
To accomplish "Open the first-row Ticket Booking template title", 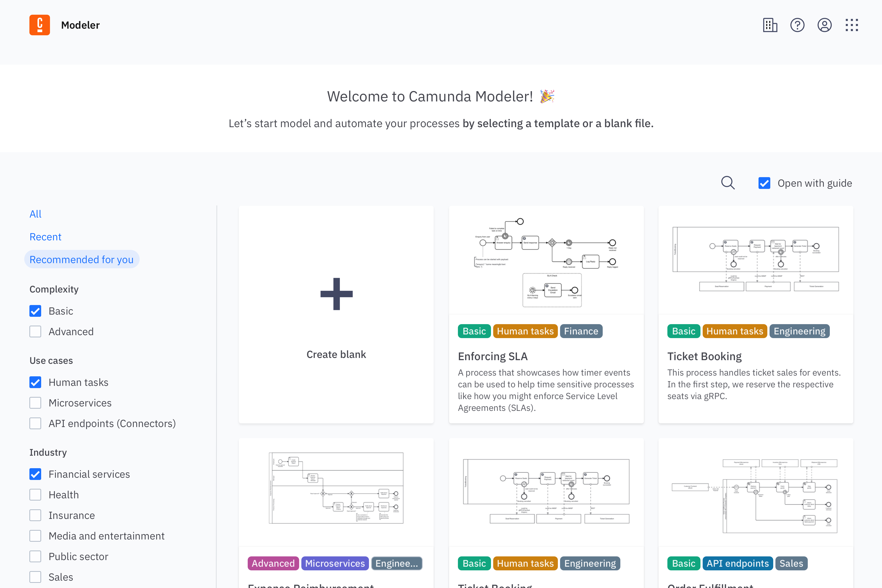I will 704,356.
